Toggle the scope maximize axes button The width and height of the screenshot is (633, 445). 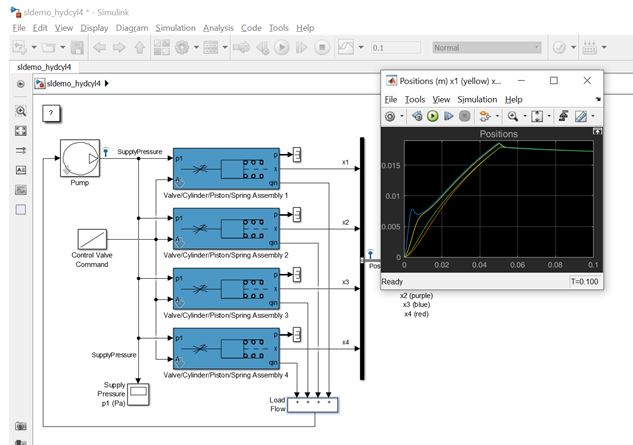click(x=597, y=131)
